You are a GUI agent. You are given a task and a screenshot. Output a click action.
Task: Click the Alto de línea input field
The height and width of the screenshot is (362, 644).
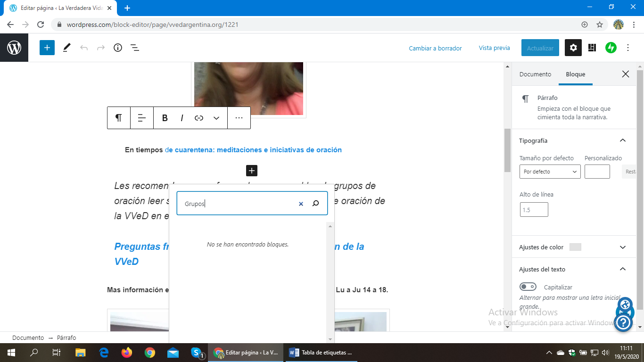534,210
